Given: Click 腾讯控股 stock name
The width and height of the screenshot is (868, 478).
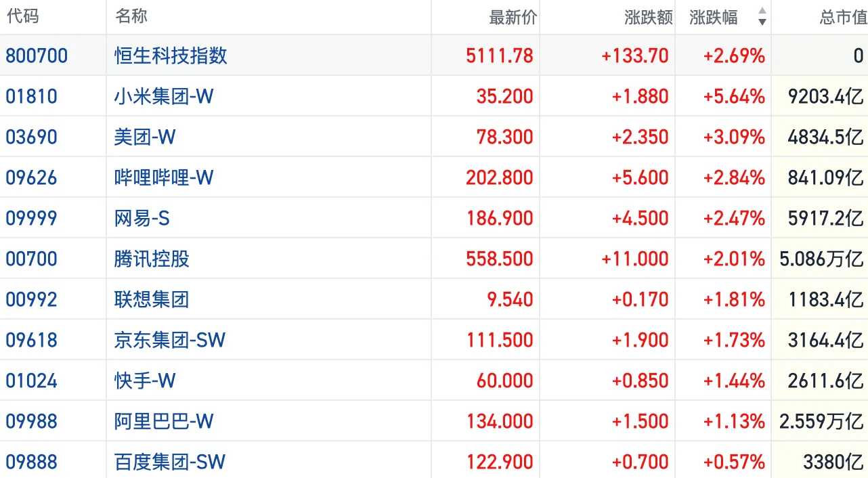Looking at the screenshot, I should coord(152,259).
